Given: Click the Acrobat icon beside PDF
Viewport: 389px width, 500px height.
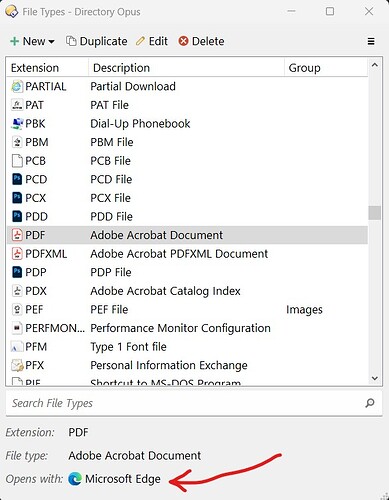Looking at the screenshot, I should (x=17, y=235).
